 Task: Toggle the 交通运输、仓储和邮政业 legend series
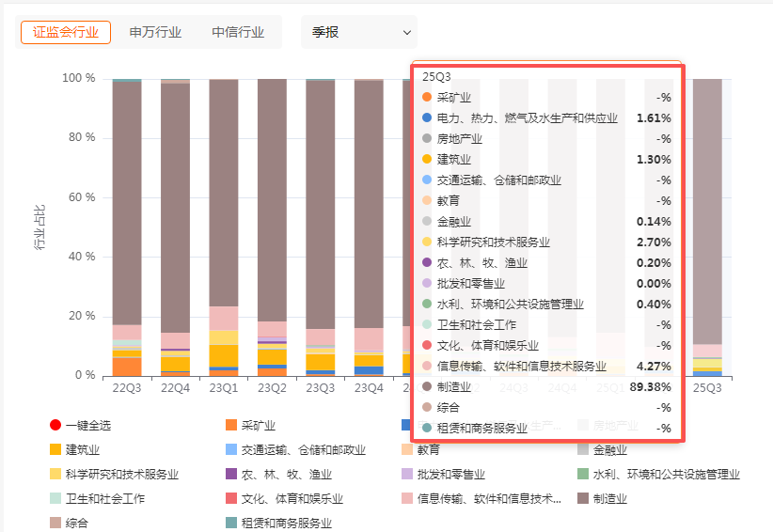click(x=296, y=449)
